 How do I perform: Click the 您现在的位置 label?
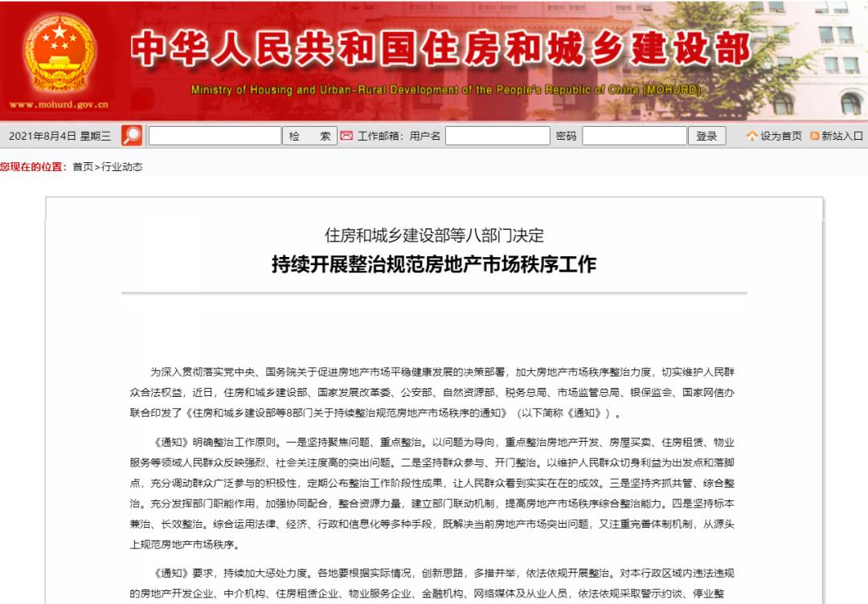point(33,166)
